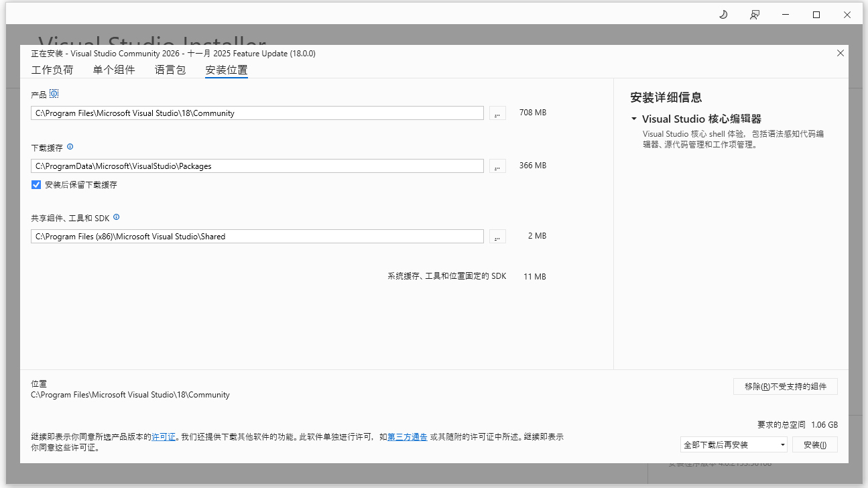The width and height of the screenshot is (868, 488).
Task: Click the 安装(I) button
Action: click(815, 444)
